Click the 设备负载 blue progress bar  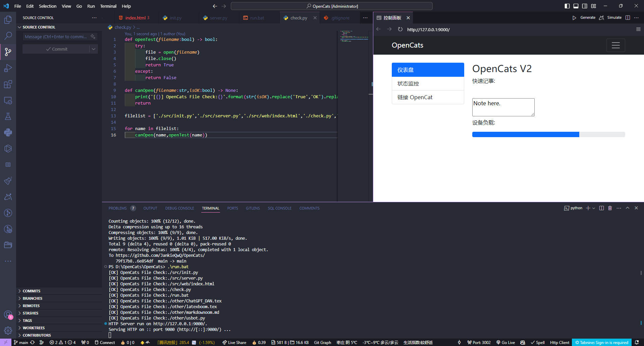(x=526, y=134)
